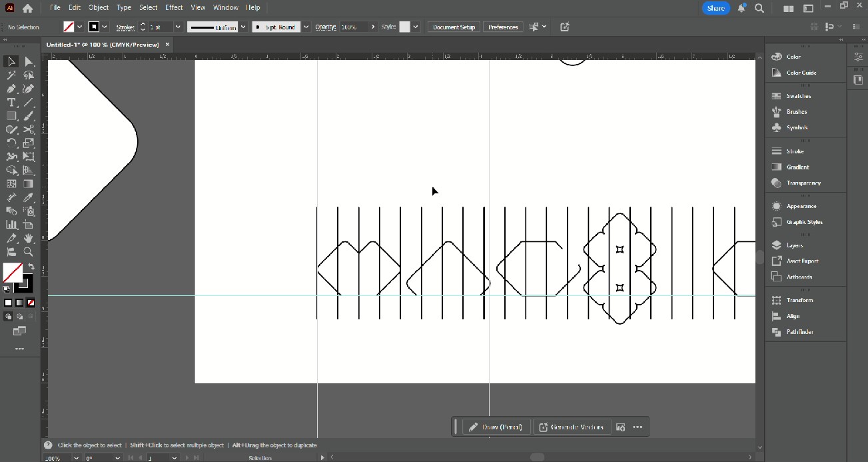Expand stroke weight dropdown
This screenshot has height=462, width=868.
coord(178,27)
